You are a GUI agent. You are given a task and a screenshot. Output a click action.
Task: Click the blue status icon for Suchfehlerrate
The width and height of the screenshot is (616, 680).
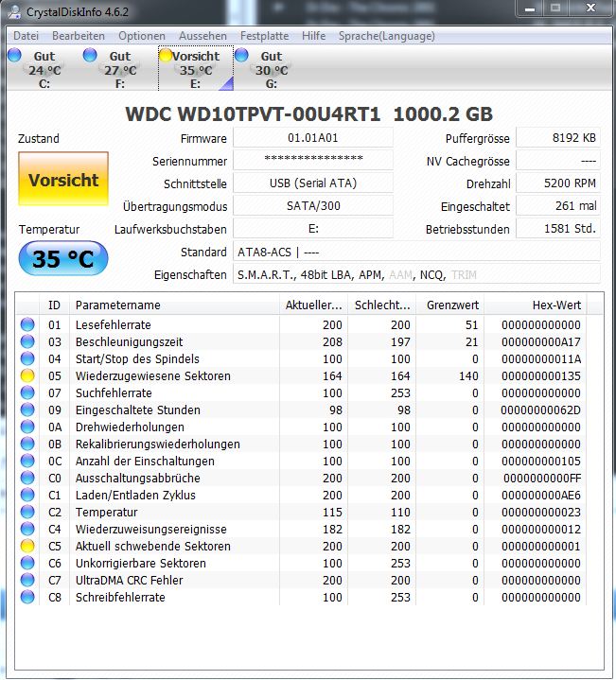[27, 392]
